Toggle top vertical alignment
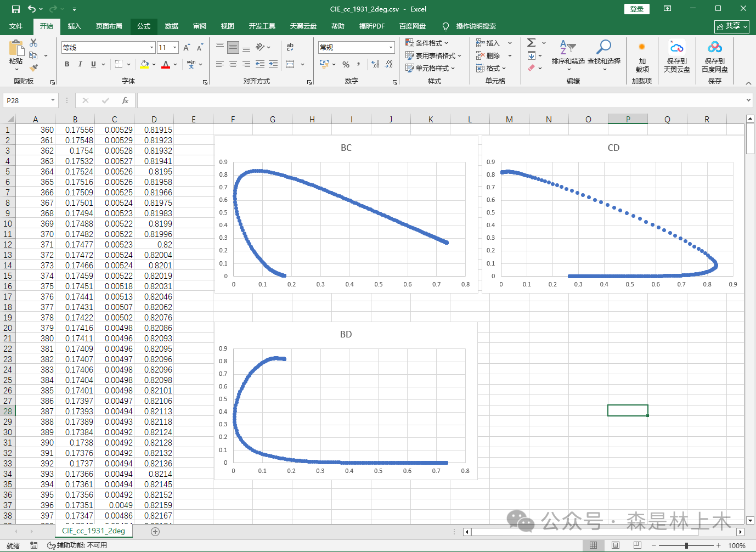This screenshot has width=756, height=552. (220, 47)
